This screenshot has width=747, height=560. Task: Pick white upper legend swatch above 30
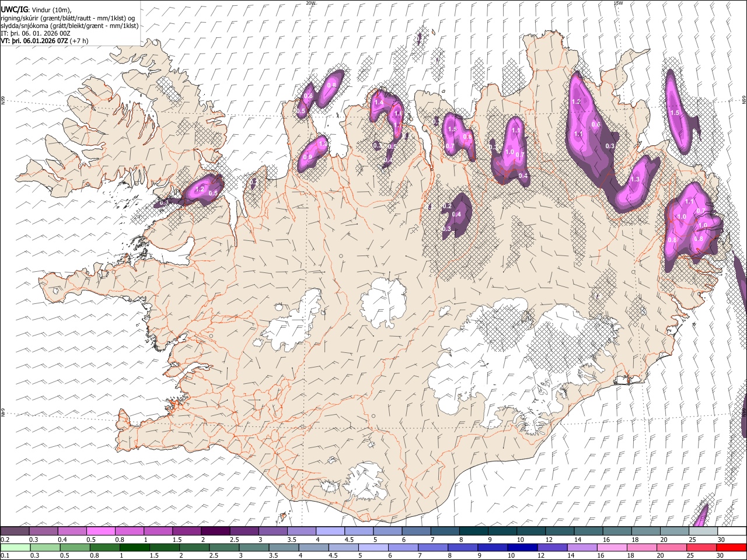(732, 531)
